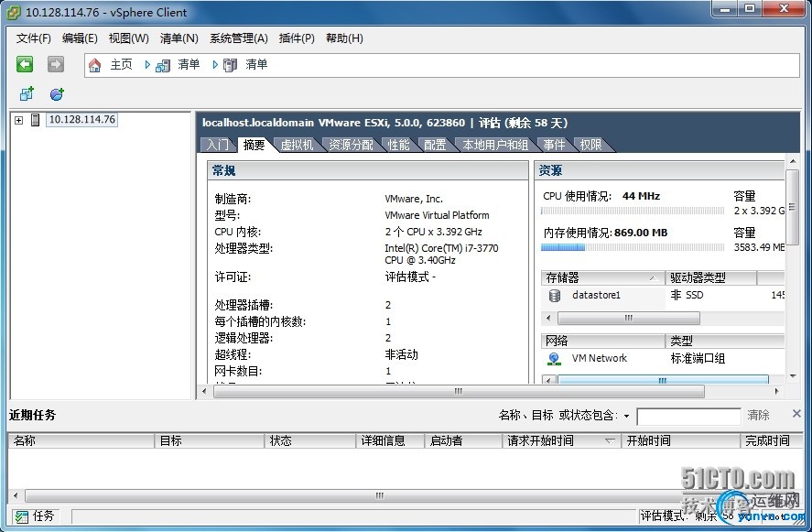Image resolution: width=812 pixels, height=532 pixels.
Task: Click the new resource pool toolbar icon
Action: (57, 93)
